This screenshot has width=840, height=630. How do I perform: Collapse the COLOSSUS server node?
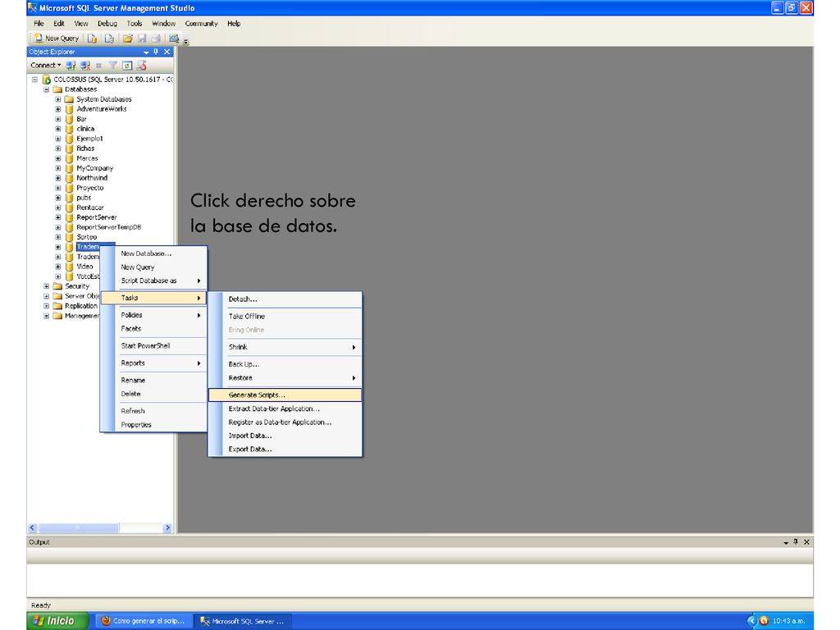[x=34, y=80]
